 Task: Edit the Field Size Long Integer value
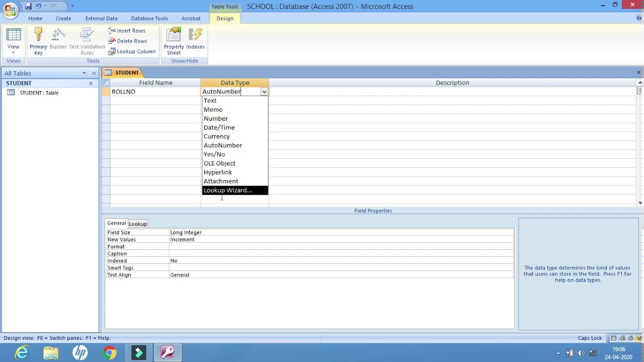coord(341,232)
